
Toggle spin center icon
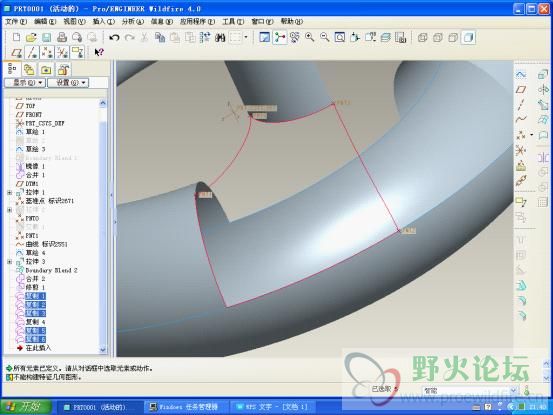[x=280, y=37]
